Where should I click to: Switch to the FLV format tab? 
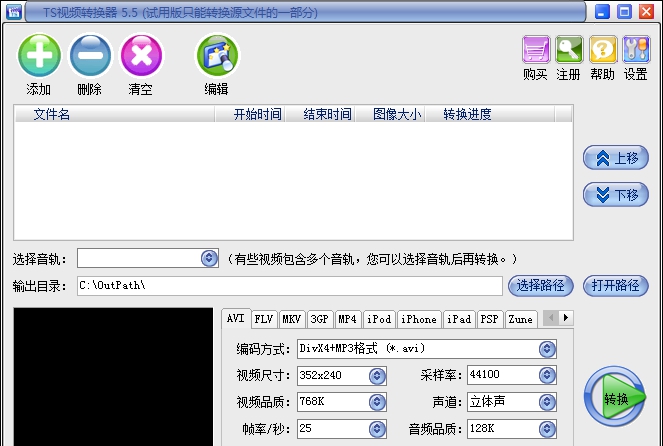click(264, 319)
